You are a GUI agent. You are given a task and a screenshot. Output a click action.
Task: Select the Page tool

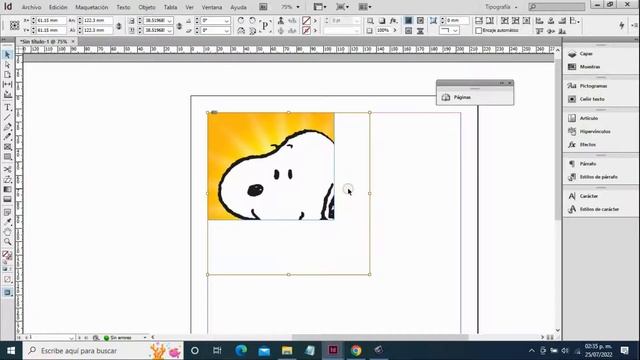tap(7, 75)
